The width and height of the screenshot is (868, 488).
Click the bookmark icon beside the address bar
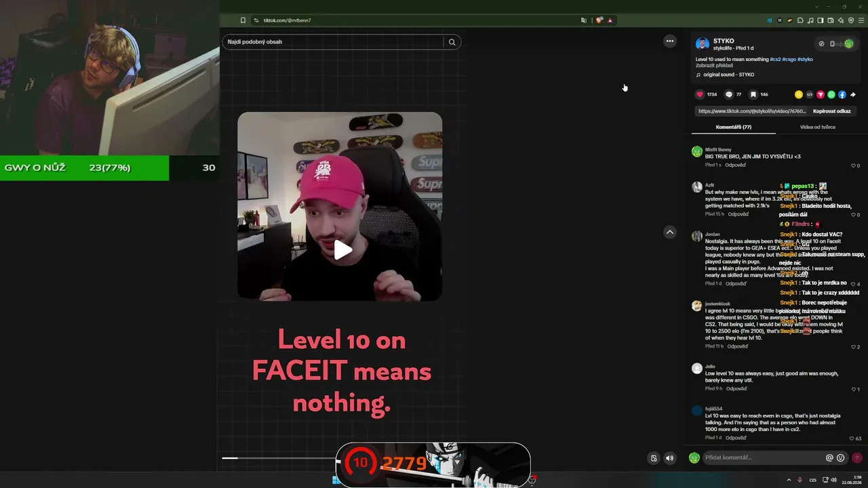[243, 20]
